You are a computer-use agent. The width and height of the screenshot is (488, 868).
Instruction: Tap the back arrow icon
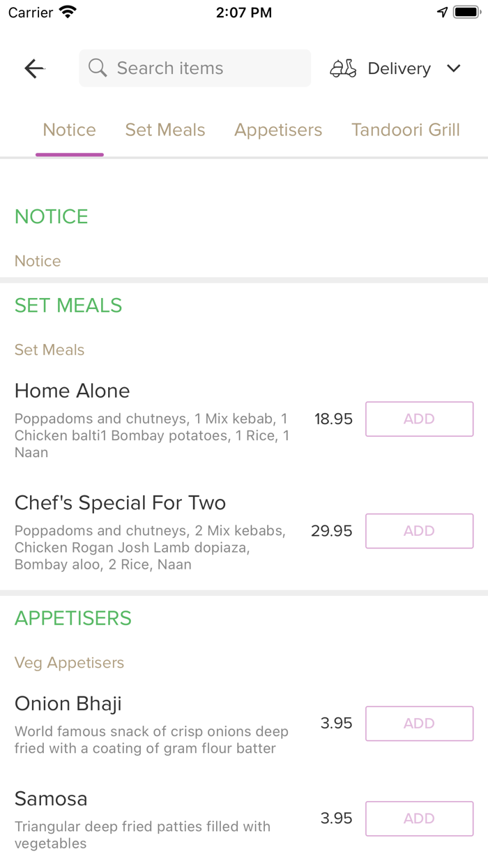click(x=34, y=68)
